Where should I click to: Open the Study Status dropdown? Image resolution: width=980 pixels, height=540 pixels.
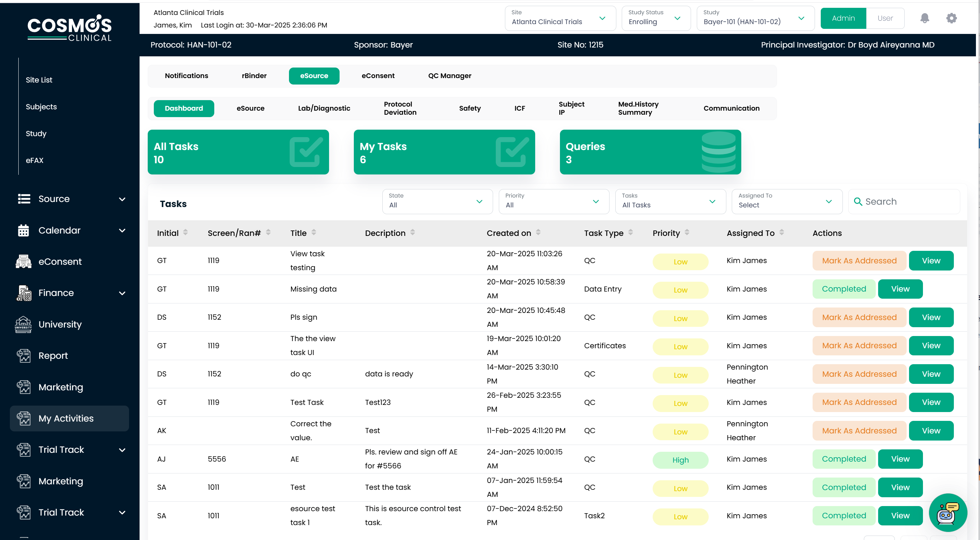[656, 18]
